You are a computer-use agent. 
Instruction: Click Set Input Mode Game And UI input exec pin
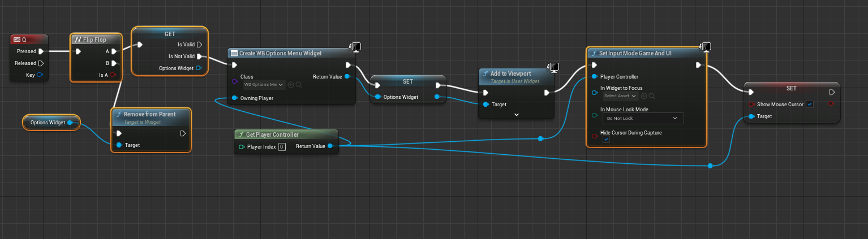pos(594,65)
